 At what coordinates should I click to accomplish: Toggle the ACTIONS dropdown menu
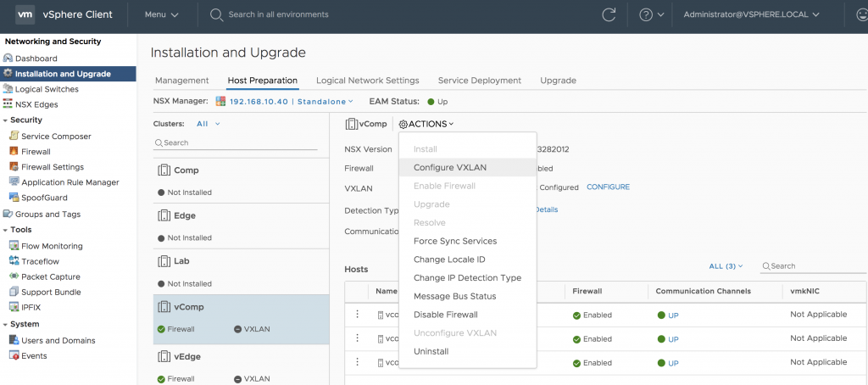426,124
